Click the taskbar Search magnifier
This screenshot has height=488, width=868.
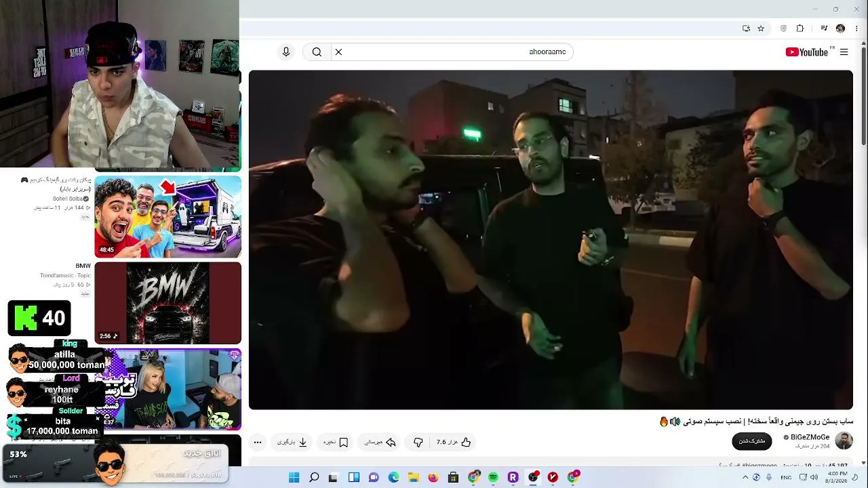coord(314,477)
